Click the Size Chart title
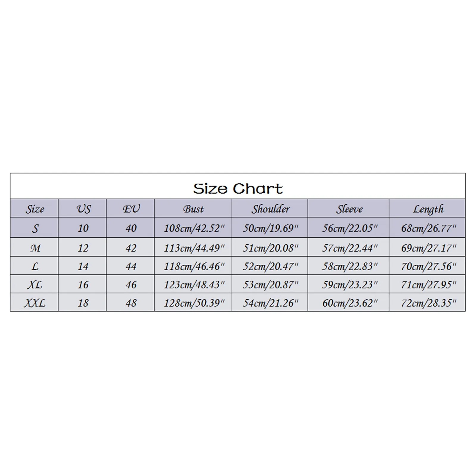This screenshot has height=476, width=476. pyautogui.click(x=238, y=189)
